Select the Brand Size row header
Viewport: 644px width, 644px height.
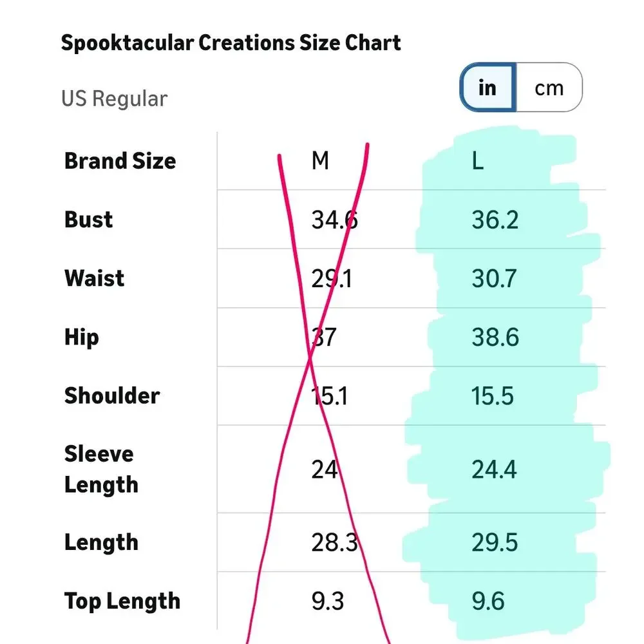(120, 160)
